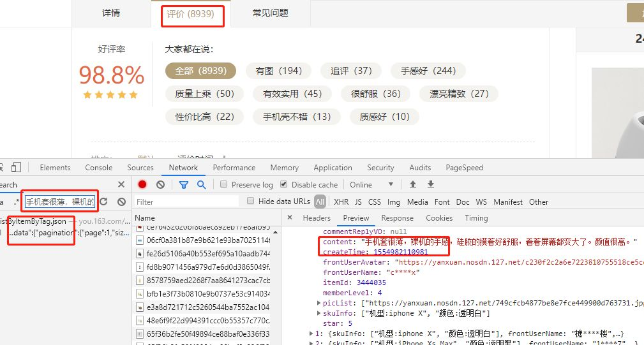Image resolution: width=644 pixels, height=345 pixels.
Task: Toggle device toolbar icon in DevTools
Action: click(16, 167)
